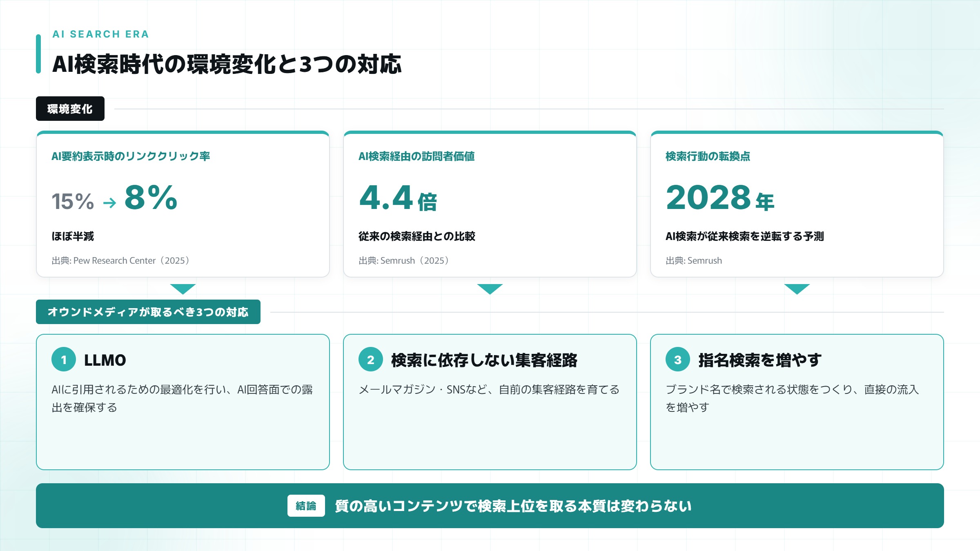Click the ブランド名で検索される description text

(792, 398)
